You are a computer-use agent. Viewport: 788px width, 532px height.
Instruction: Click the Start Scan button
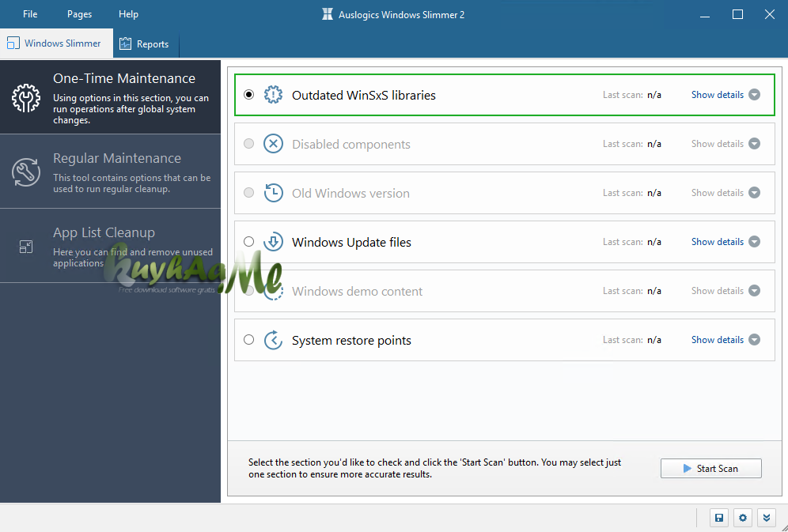pyautogui.click(x=710, y=468)
